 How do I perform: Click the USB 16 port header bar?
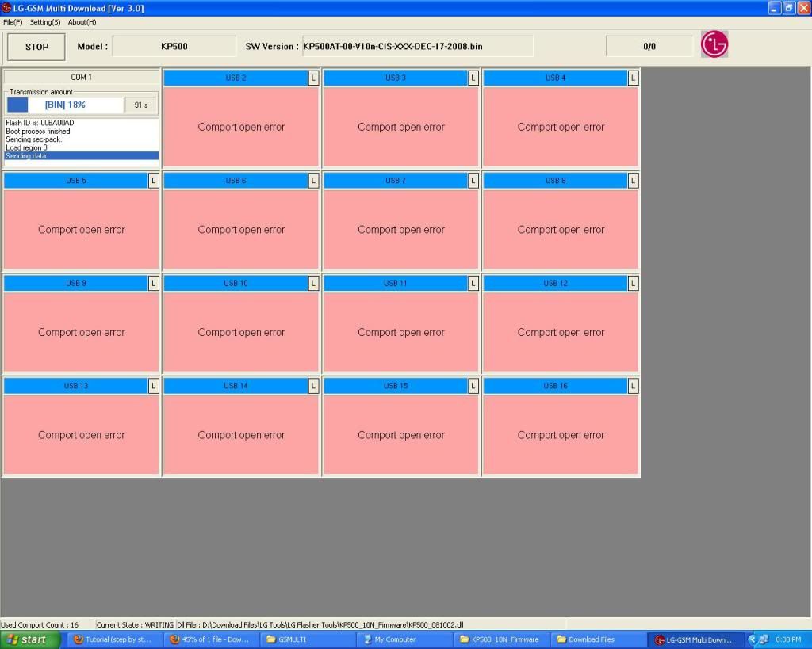click(x=555, y=386)
